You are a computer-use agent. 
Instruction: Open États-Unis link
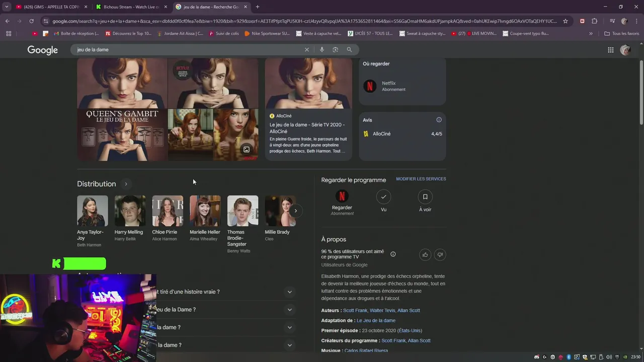(x=410, y=331)
